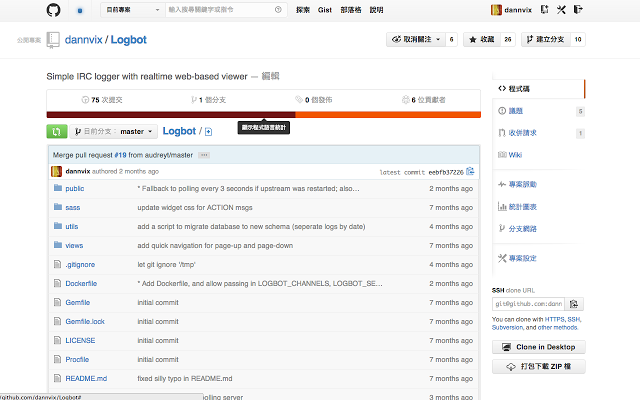
Task: Click the Dockerfile file icon
Action: pyautogui.click(x=58, y=283)
